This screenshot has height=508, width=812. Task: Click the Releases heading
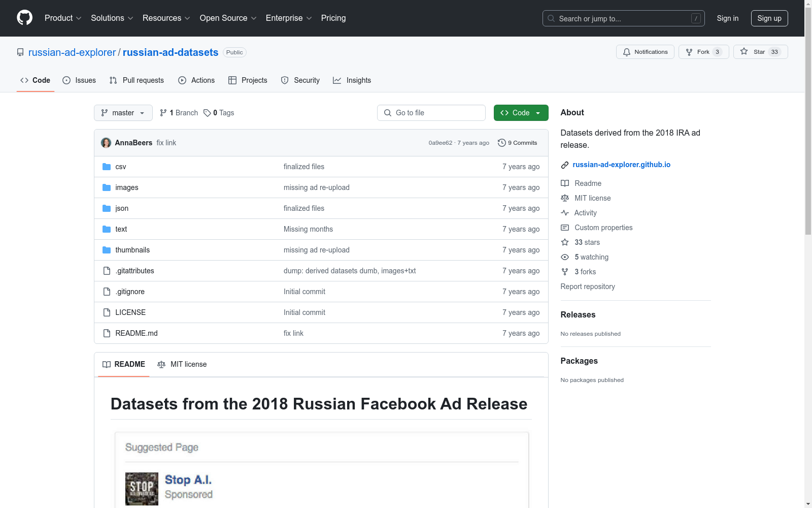[x=578, y=314]
